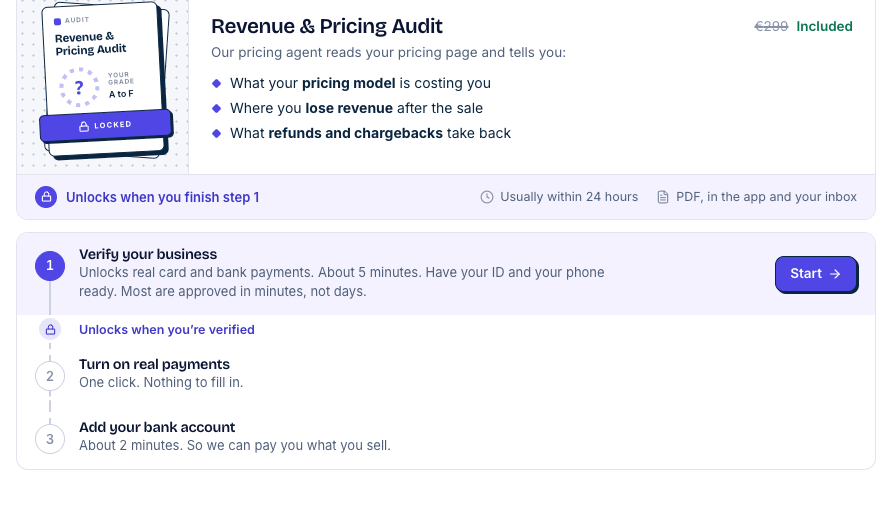Screen dimensions: 892x532
Task: Click the 'Unlocks real card and bank payments' description
Action: [x=341, y=282]
